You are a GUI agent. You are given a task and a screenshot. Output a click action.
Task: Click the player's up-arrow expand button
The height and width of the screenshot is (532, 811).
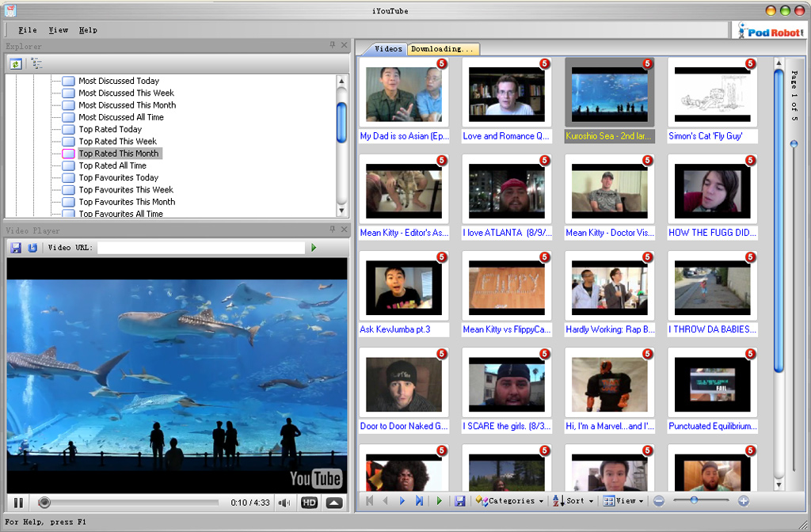tap(335, 503)
